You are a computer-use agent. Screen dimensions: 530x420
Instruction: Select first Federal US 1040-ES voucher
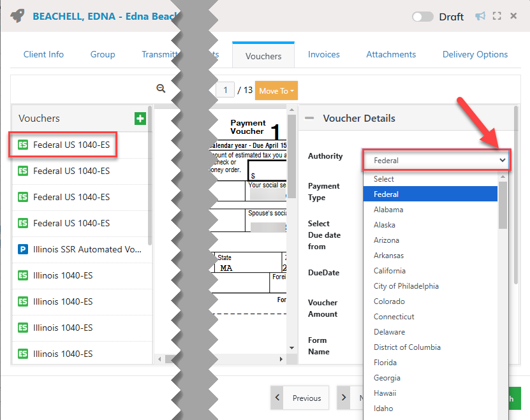tap(71, 145)
